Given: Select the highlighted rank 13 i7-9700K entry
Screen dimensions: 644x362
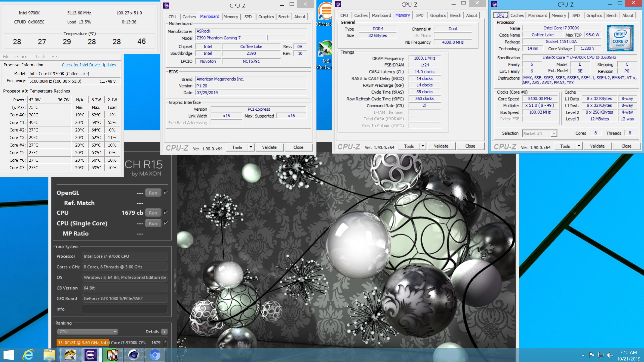Looking at the screenshot, I should 109,342.
